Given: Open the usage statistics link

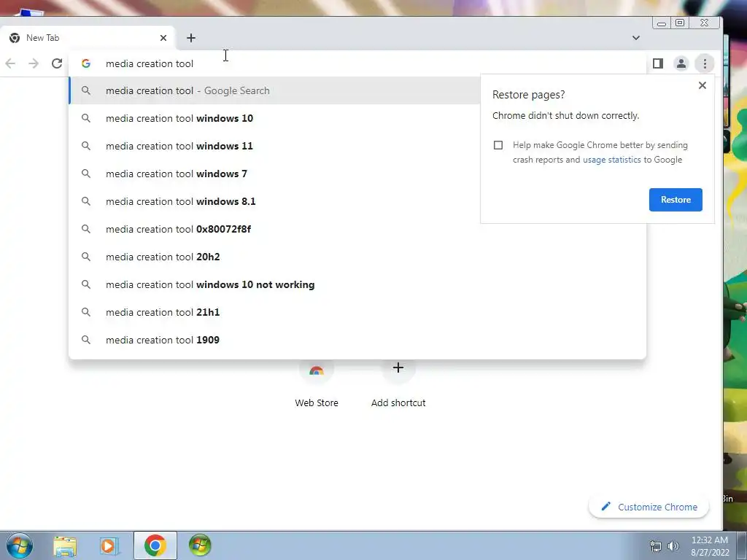Looking at the screenshot, I should (x=612, y=160).
